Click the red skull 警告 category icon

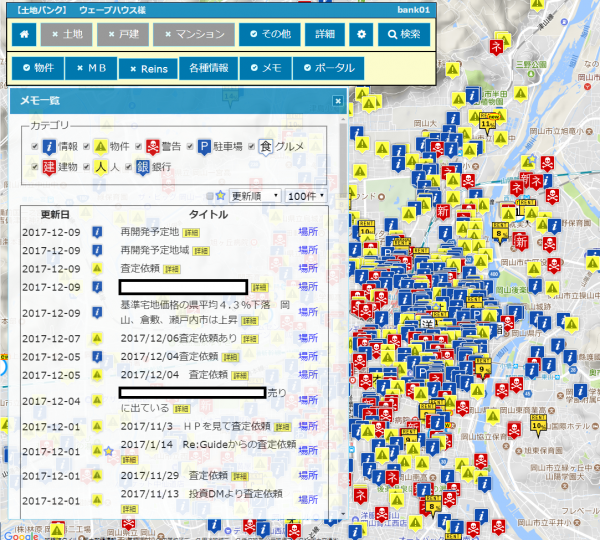coord(153,147)
